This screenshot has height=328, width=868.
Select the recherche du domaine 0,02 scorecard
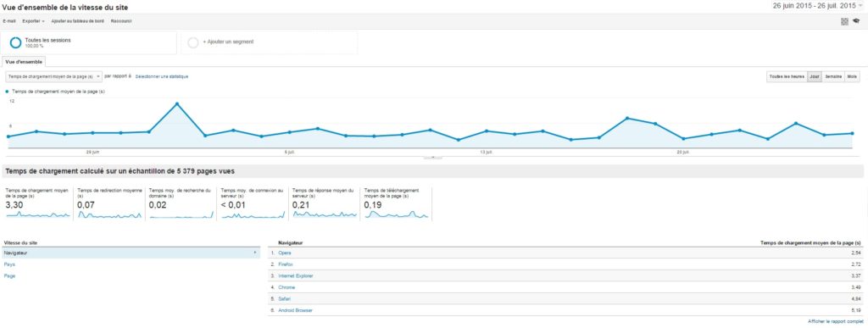[181, 203]
